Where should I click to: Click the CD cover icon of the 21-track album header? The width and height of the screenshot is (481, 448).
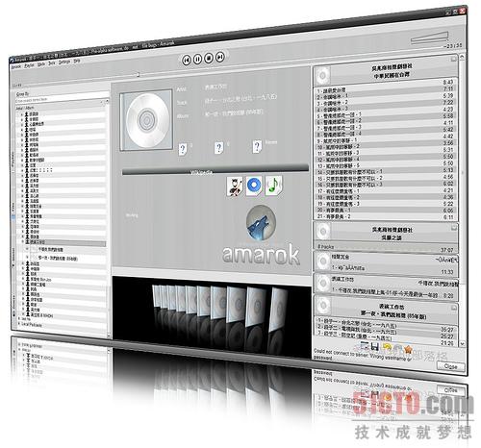[x=322, y=76]
